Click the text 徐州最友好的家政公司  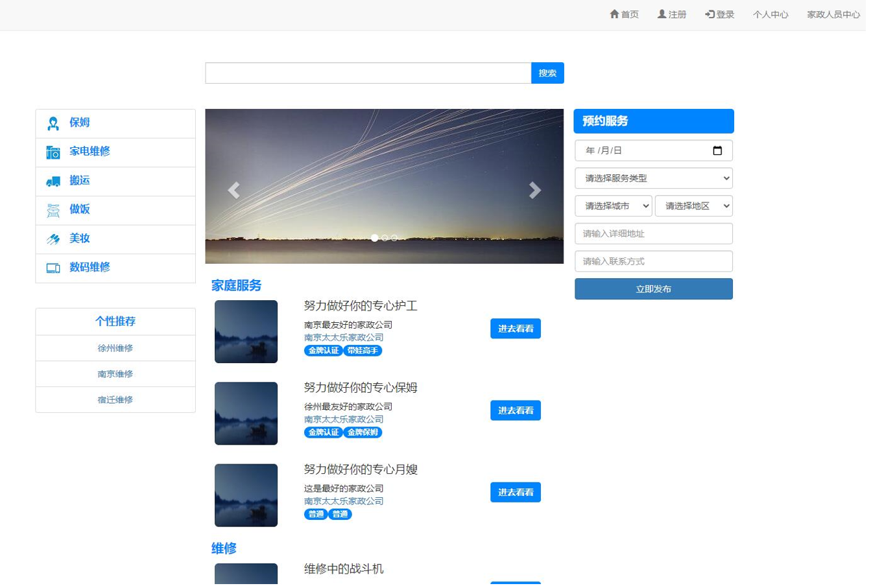pos(350,409)
